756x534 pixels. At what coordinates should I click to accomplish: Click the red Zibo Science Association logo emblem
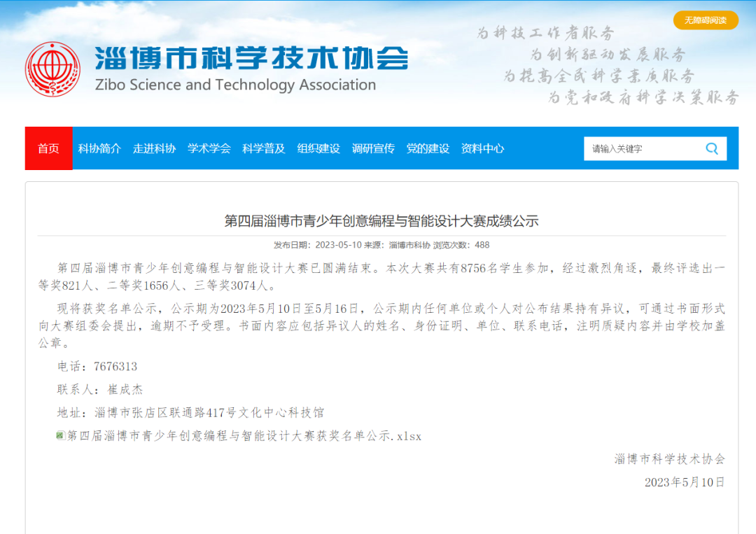tap(52, 69)
